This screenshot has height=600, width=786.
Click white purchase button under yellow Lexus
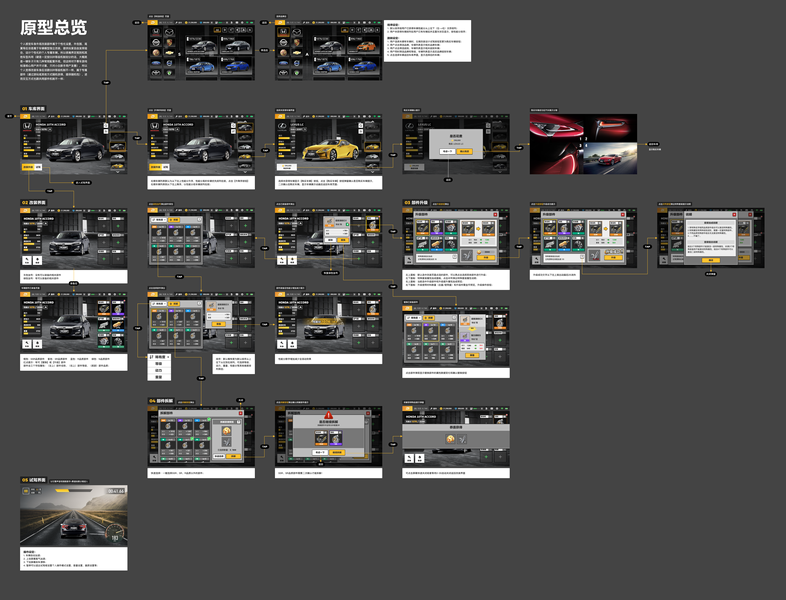point(287,167)
